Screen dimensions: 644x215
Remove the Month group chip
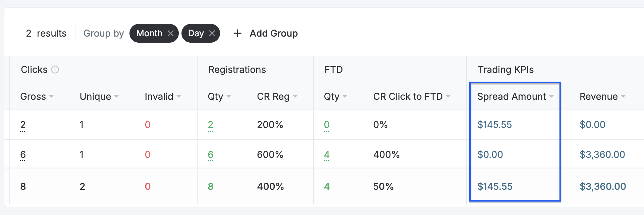click(170, 33)
